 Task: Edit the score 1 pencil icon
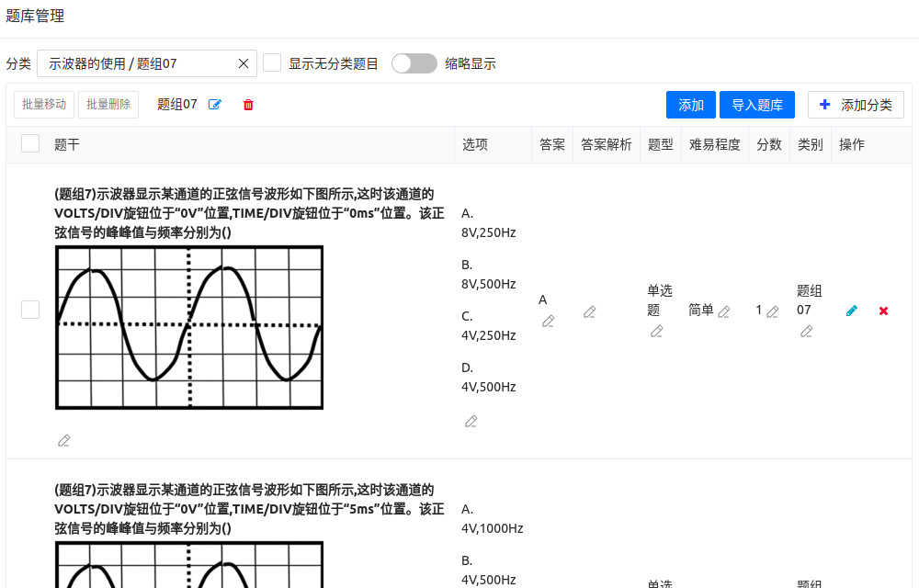[x=773, y=311]
